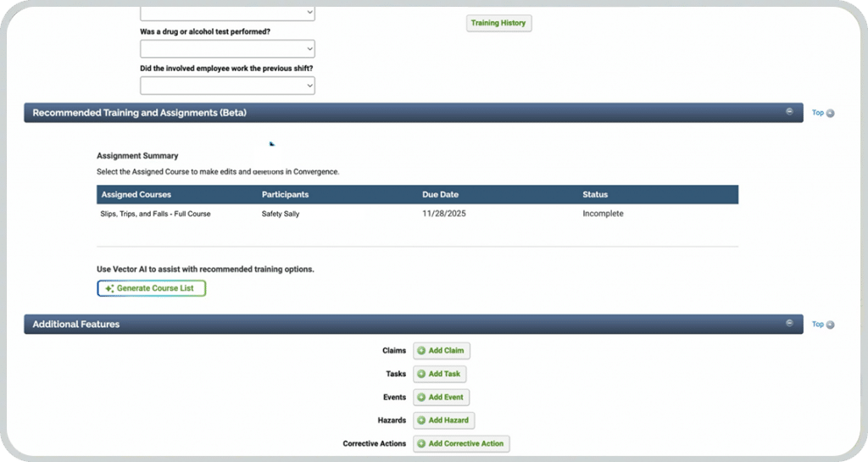Click the plus icon beside Add Task
Viewport: 868px width, 462px height.
click(x=421, y=374)
